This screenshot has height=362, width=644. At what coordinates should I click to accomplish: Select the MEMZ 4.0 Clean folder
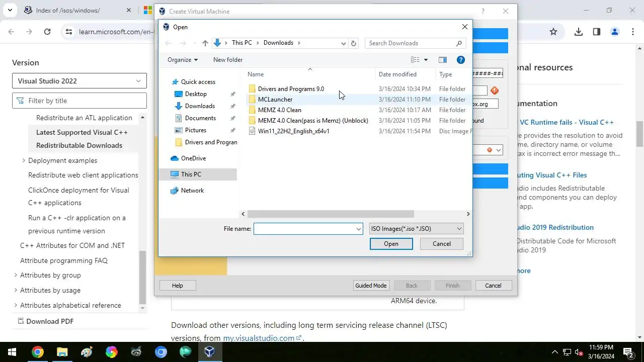(x=280, y=110)
